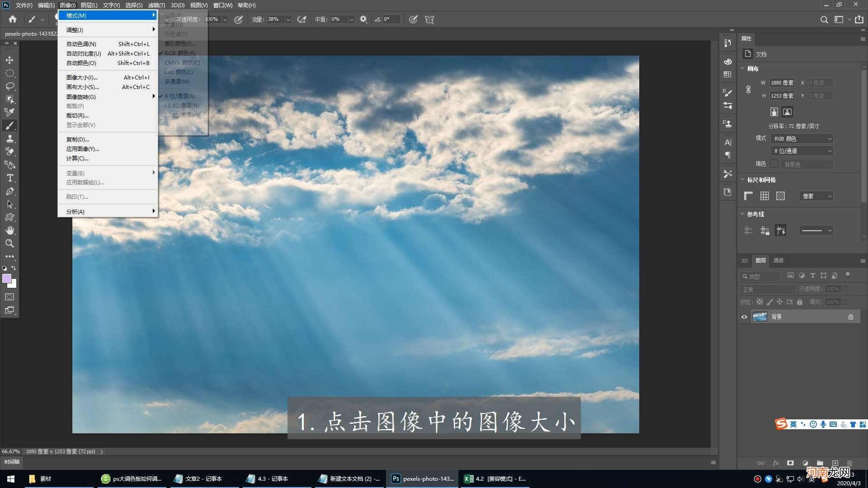The height and width of the screenshot is (488, 868).
Task: Select the Pen tool
Action: click(x=9, y=191)
